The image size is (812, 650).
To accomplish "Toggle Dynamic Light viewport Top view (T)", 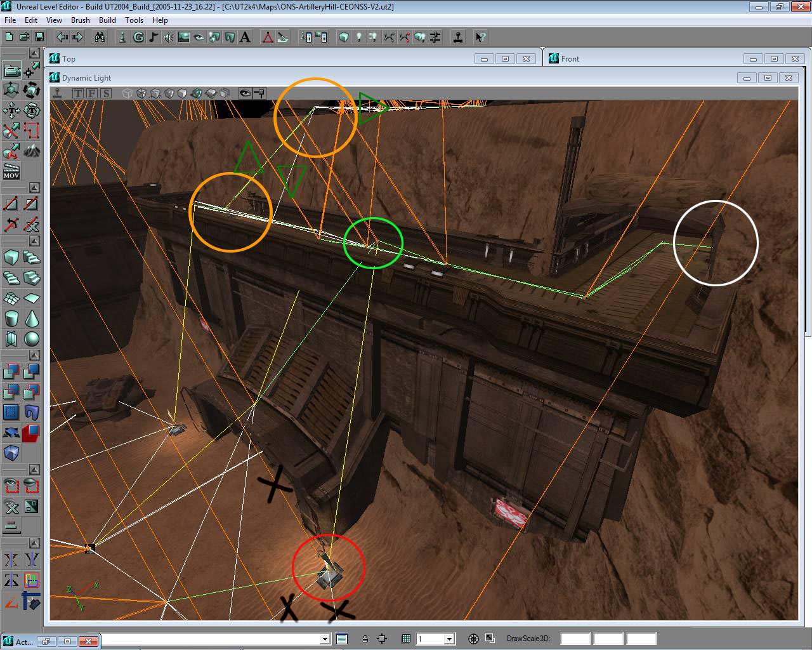I will click(x=78, y=93).
